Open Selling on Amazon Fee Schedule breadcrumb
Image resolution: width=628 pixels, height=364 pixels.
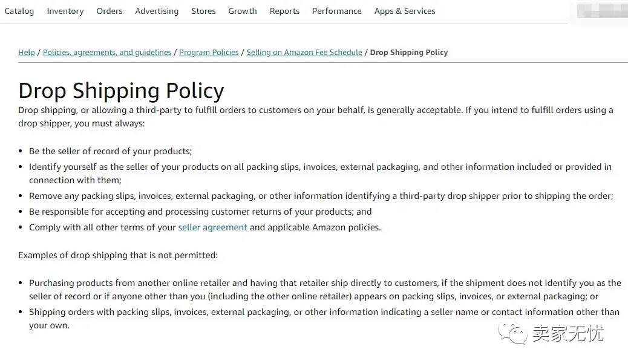(304, 53)
